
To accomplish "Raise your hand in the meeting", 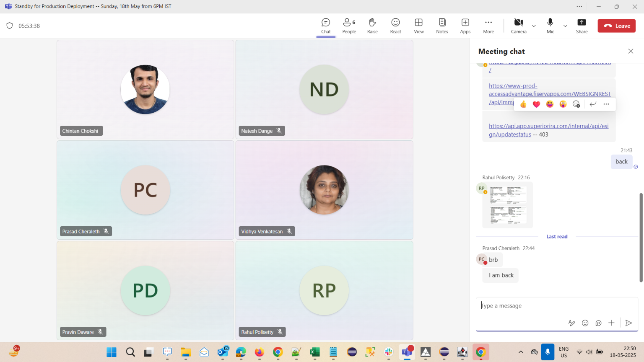I will (372, 26).
